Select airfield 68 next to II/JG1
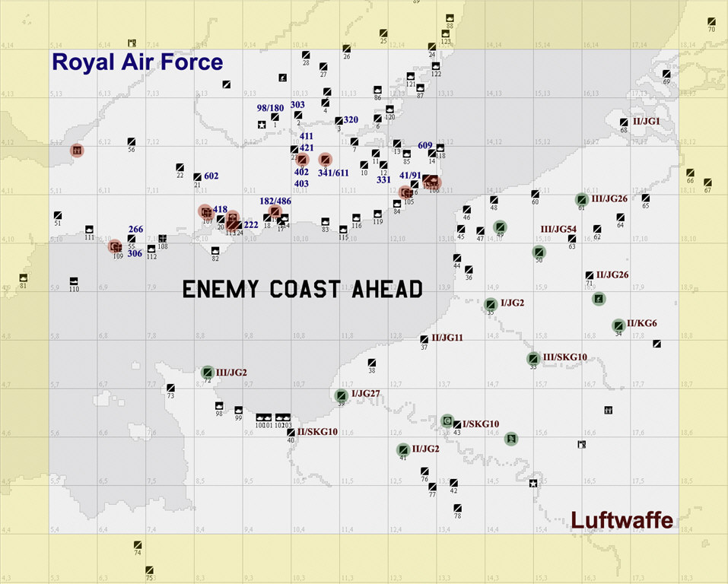 [624, 122]
